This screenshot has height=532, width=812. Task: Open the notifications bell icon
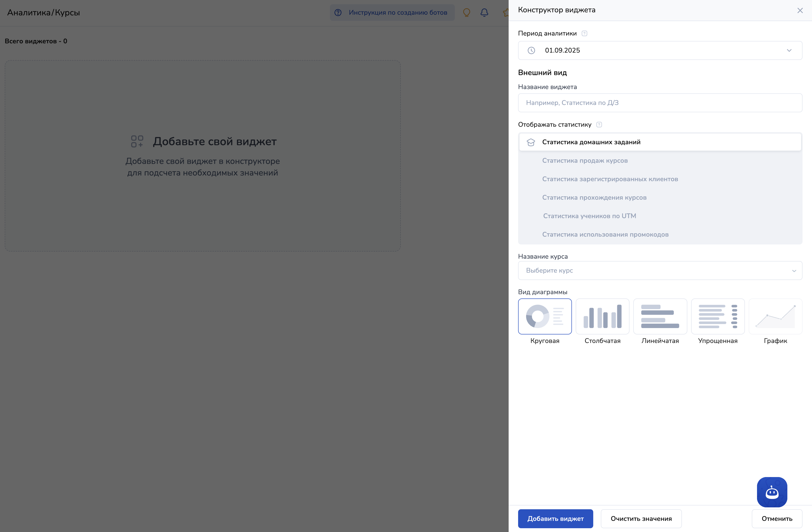point(484,13)
